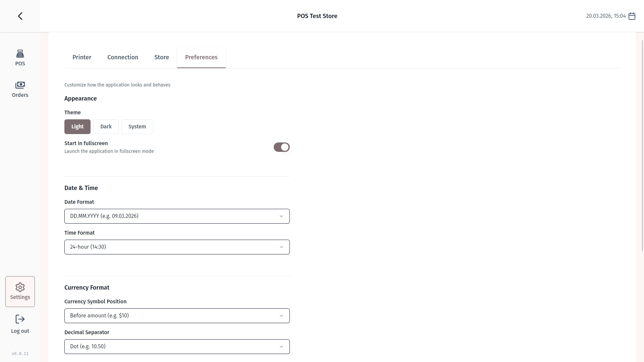
Task: Switch to the Connection tab
Action: click(123, 57)
